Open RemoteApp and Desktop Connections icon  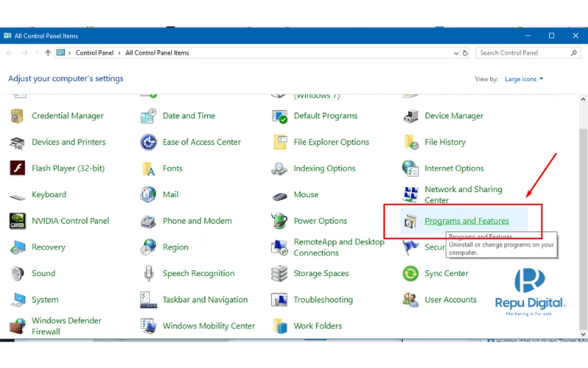[x=279, y=247]
